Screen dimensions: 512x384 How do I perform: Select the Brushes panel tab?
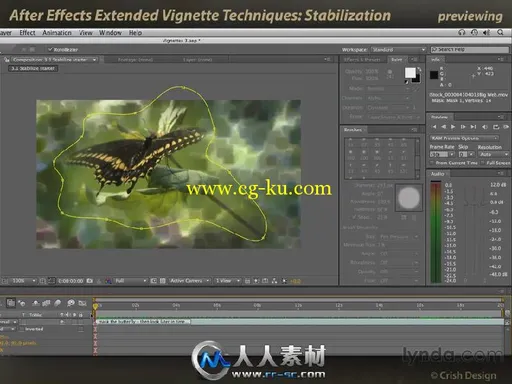[x=353, y=130]
